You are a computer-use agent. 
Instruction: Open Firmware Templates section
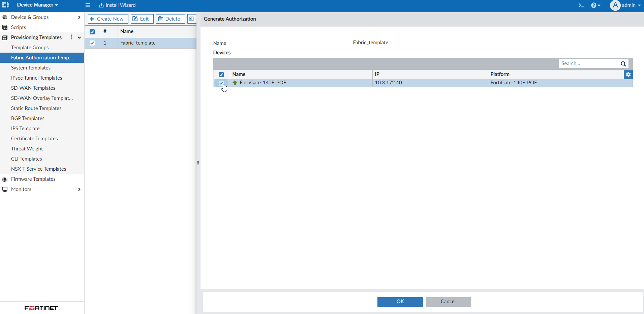(x=33, y=179)
